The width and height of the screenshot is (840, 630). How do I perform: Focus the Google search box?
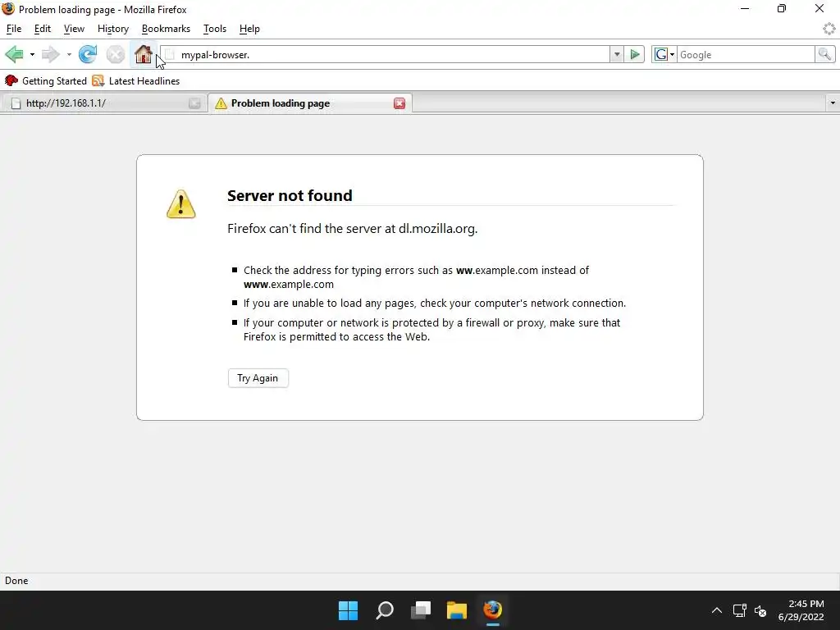point(746,55)
